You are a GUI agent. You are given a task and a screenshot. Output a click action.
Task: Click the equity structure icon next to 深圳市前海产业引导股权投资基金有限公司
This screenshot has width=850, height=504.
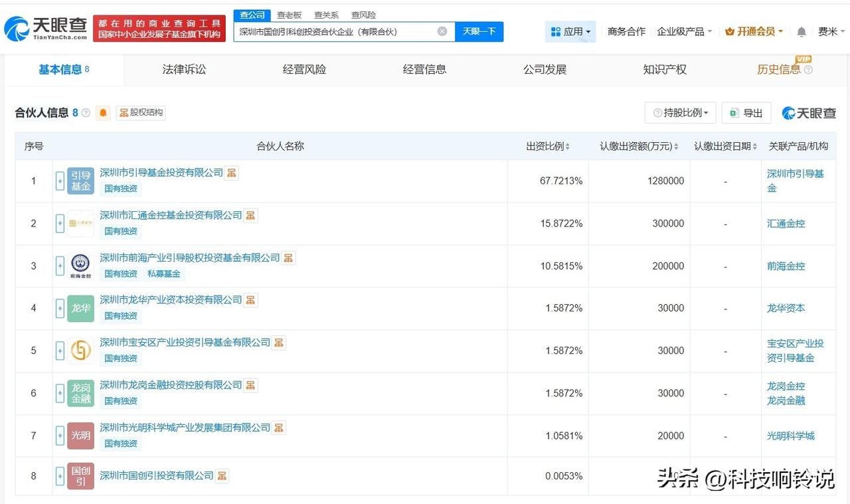click(x=288, y=258)
